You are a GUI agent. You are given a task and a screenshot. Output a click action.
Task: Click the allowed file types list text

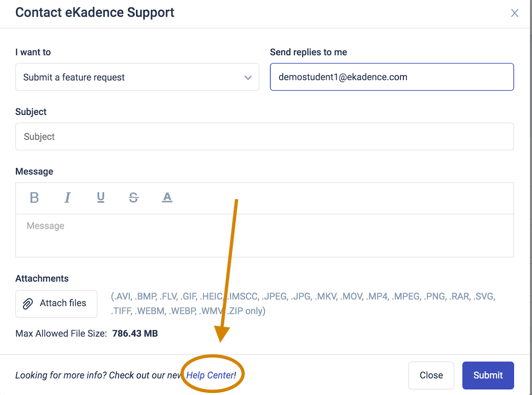[x=303, y=304]
